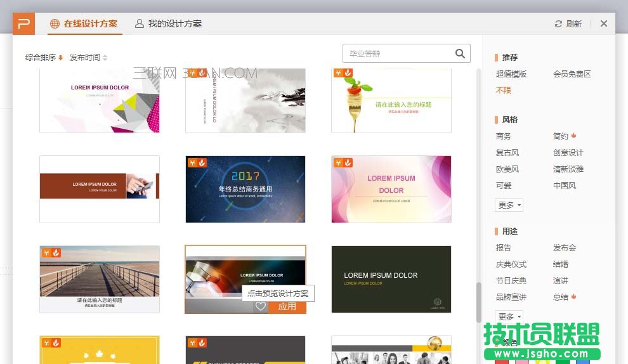Sort templates by 综合排序
This screenshot has height=364, width=628.
[x=44, y=57]
